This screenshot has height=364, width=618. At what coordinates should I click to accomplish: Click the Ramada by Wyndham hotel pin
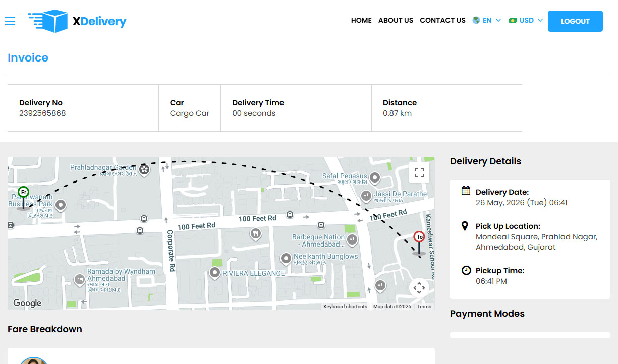(x=79, y=279)
